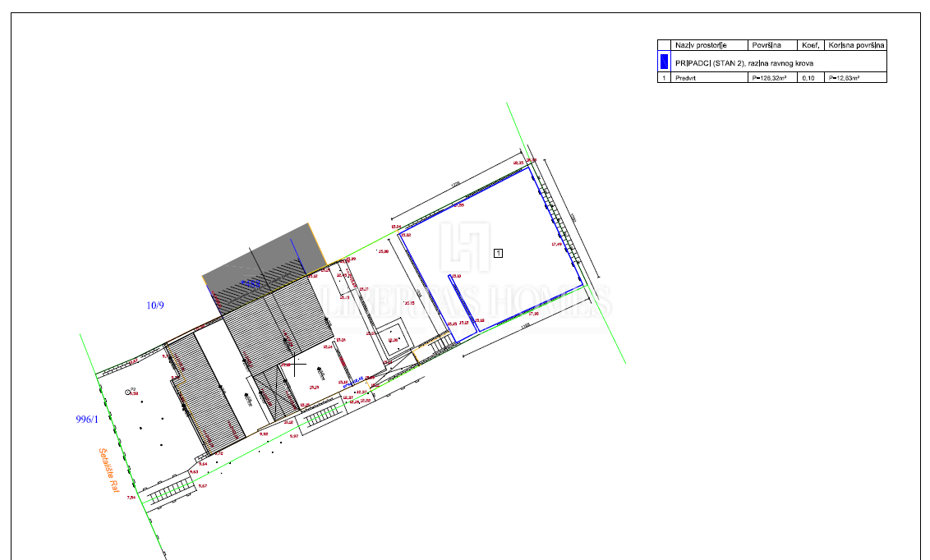Image resolution: width=930 pixels, height=560 pixels.
Task: Click the boxed room marker '1' on the plan
Action: point(498,253)
